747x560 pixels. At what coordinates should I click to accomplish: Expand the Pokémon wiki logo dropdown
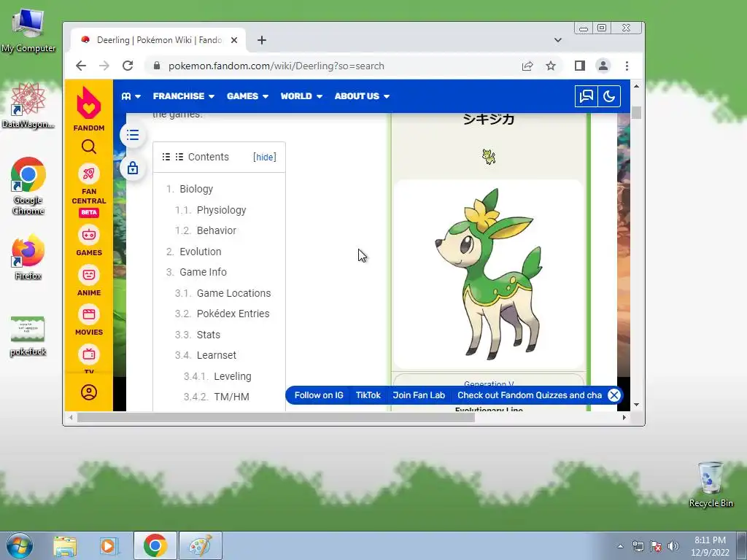[x=131, y=96]
